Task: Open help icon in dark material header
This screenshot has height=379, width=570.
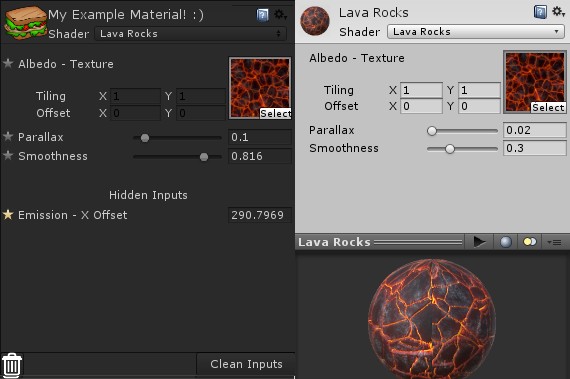Action: tap(262, 15)
